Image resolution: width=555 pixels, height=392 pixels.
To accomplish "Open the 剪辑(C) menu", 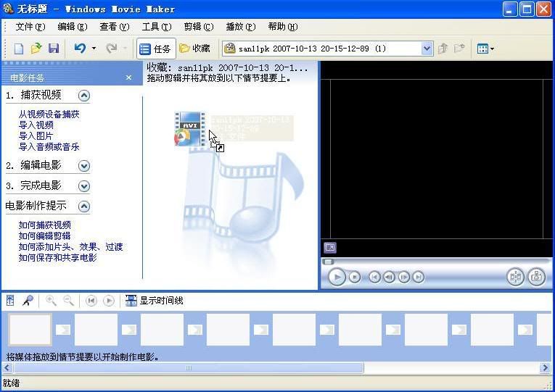I will point(199,27).
